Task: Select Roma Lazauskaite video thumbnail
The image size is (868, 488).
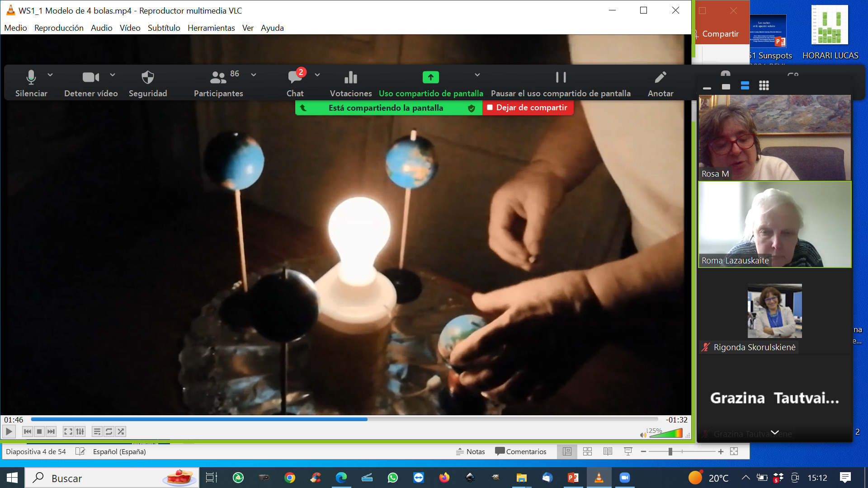Action: coord(775,225)
